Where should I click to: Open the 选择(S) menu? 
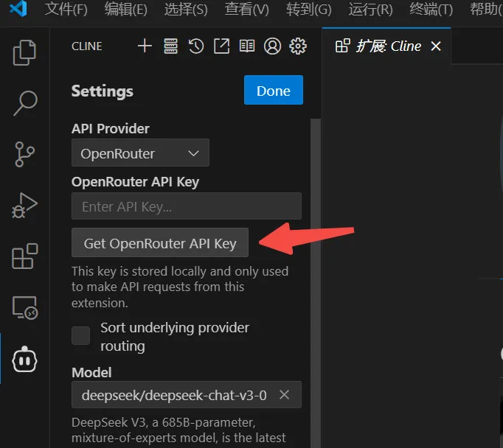(186, 9)
